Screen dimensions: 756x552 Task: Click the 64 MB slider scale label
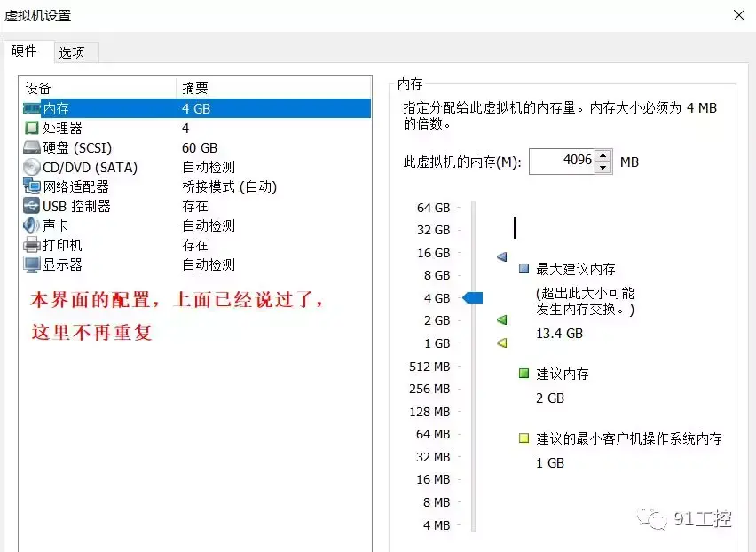tap(433, 434)
